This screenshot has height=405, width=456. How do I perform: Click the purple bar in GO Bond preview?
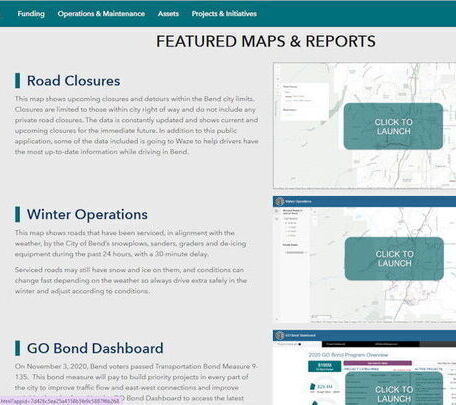tap(377, 363)
